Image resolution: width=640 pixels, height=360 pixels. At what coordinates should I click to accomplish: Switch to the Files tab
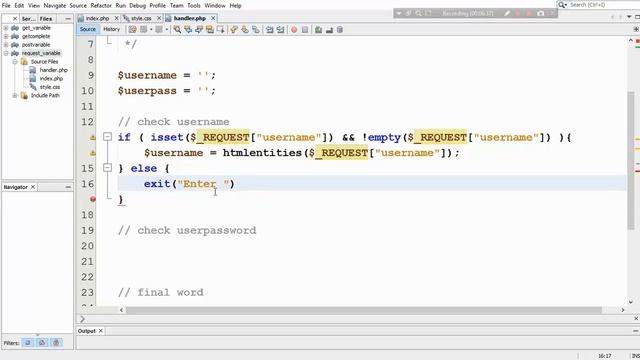tap(46, 19)
